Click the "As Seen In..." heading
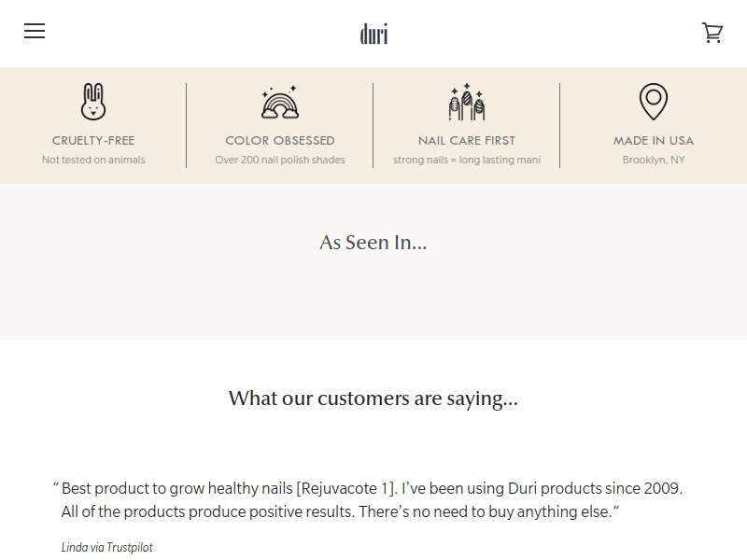This screenshot has width=747, height=560. (373, 243)
